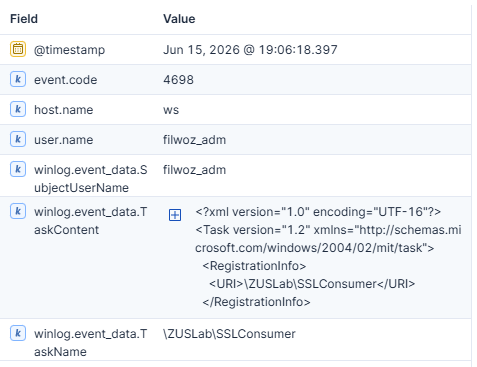
Task: Click the date icon next to @timestamp
Action: (x=18, y=49)
